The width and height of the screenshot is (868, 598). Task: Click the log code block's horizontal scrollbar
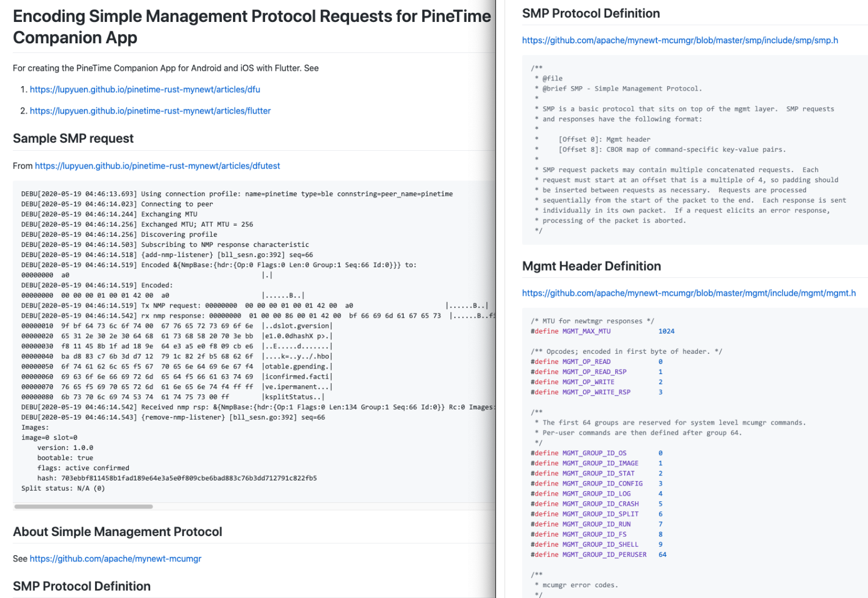pyautogui.click(x=83, y=506)
